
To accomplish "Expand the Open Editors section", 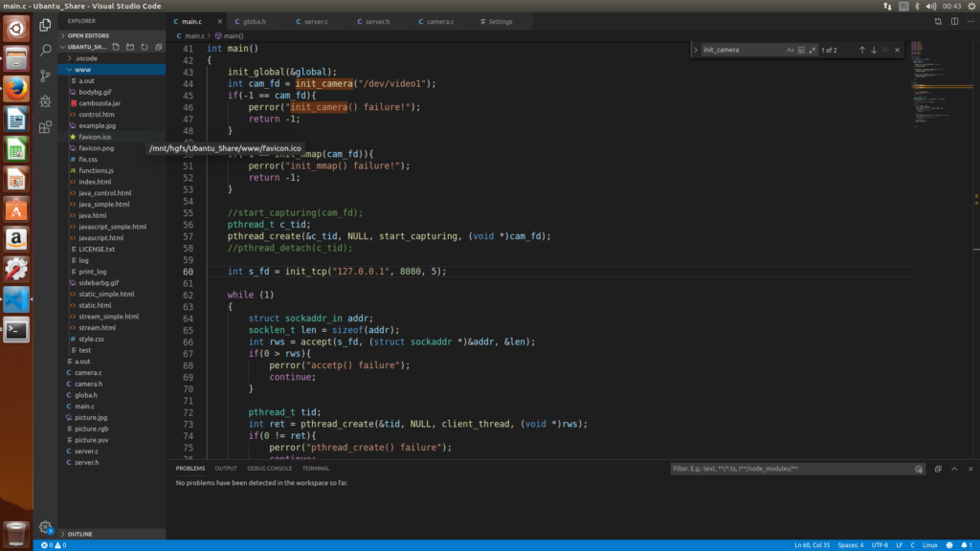I will pyautogui.click(x=88, y=35).
